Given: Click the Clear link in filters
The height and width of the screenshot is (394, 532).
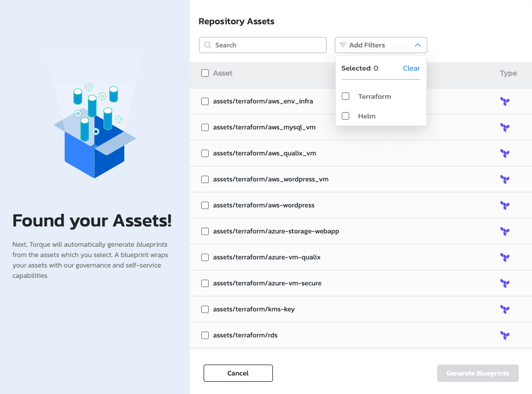Looking at the screenshot, I should click(x=411, y=68).
